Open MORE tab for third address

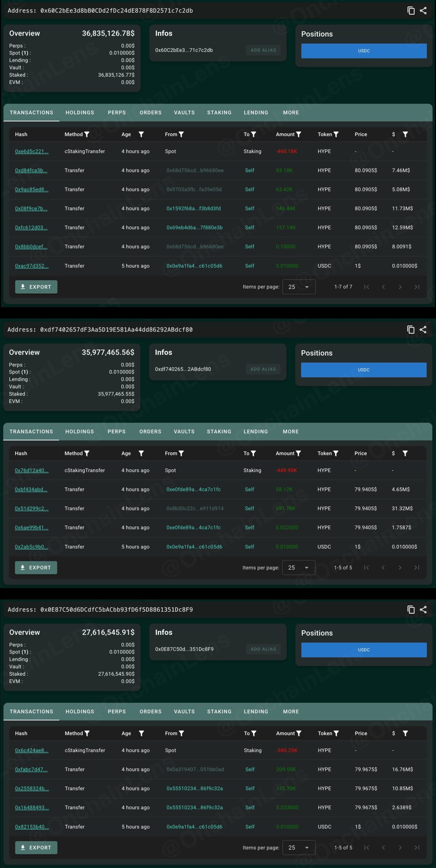pyautogui.click(x=291, y=712)
